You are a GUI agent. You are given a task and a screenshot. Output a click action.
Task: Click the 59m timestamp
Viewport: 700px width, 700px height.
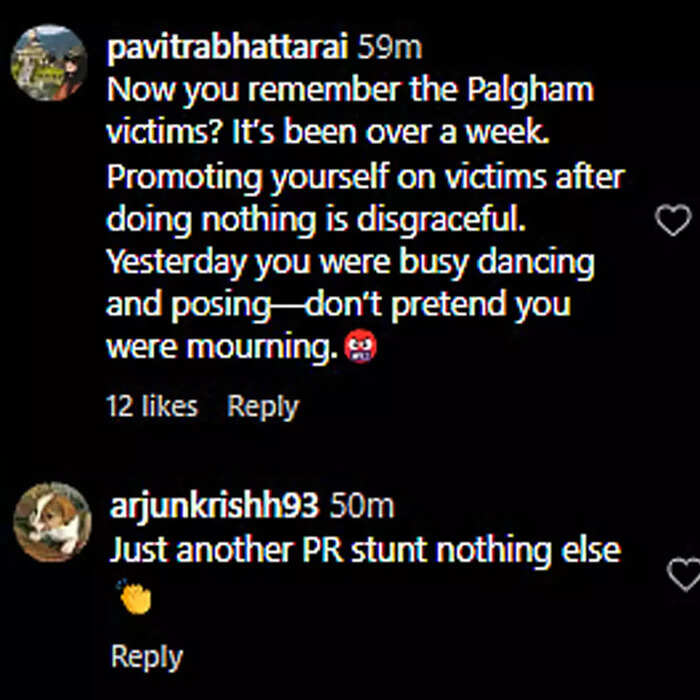(389, 48)
